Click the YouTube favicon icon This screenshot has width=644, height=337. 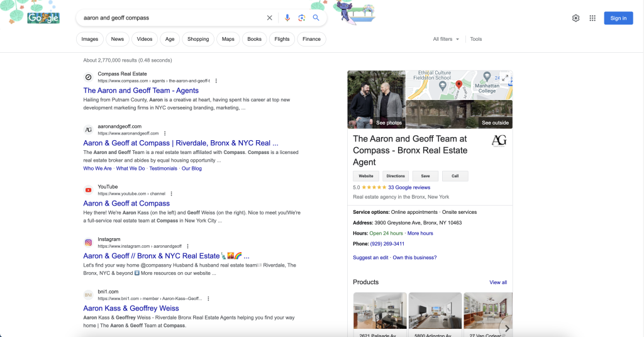coord(88,190)
